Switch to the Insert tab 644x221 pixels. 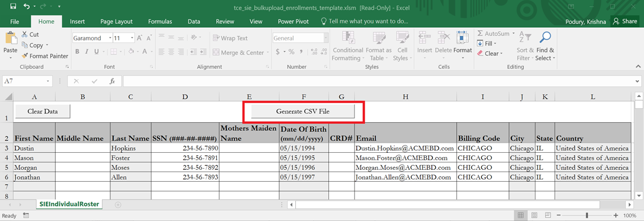tap(77, 22)
